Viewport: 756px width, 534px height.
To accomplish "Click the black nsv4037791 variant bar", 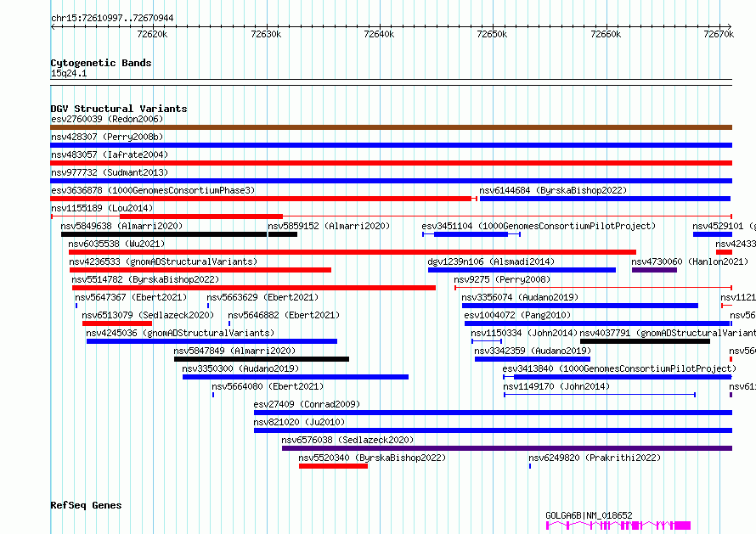I will (x=645, y=341).
